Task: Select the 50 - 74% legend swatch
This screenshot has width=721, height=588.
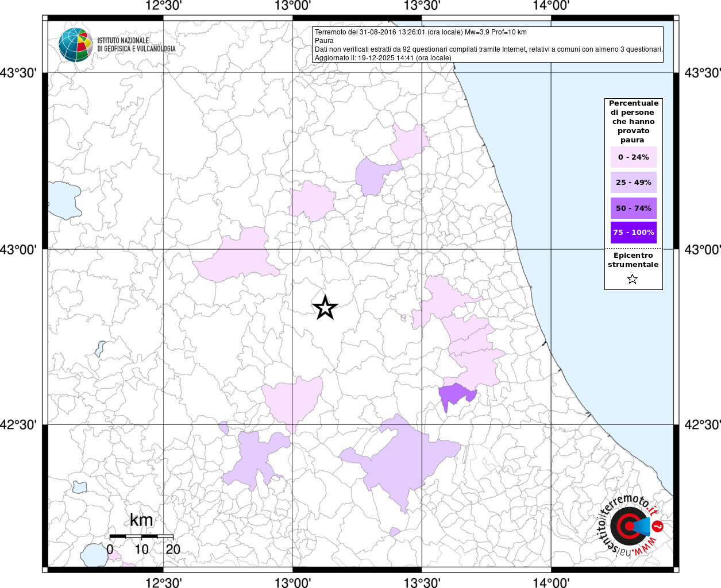Action: coord(633,208)
